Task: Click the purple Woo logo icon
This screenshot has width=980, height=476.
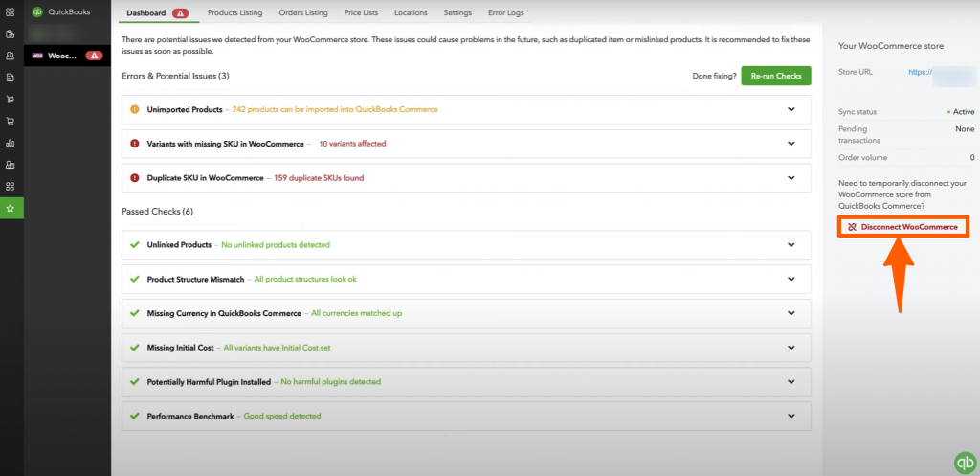Action: coord(37,56)
